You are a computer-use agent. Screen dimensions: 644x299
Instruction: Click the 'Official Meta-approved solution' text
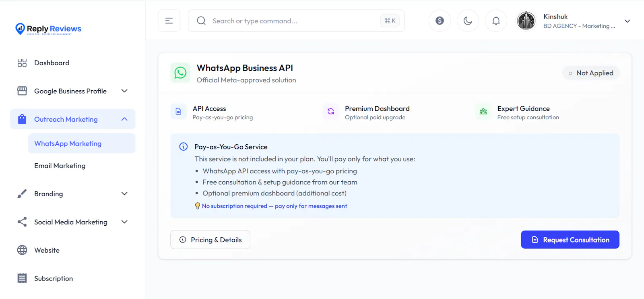[246, 80]
